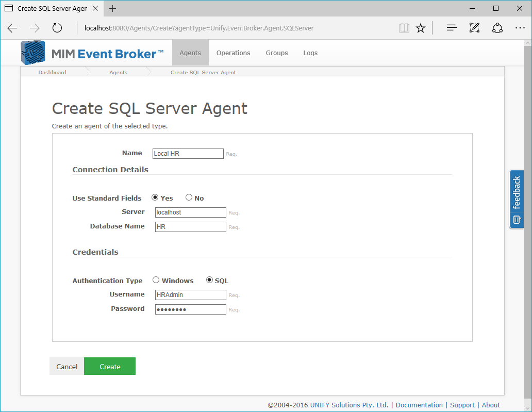Click scrollbar down arrow
Image resolution: width=532 pixels, height=412 pixels.
527,408
